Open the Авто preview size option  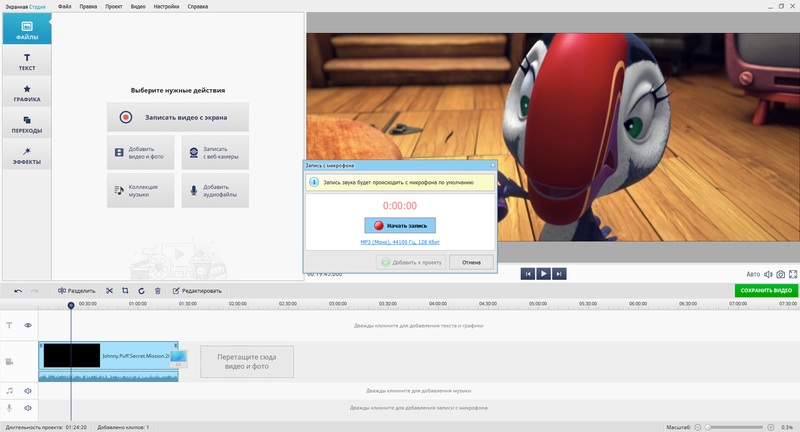click(753, 274)
